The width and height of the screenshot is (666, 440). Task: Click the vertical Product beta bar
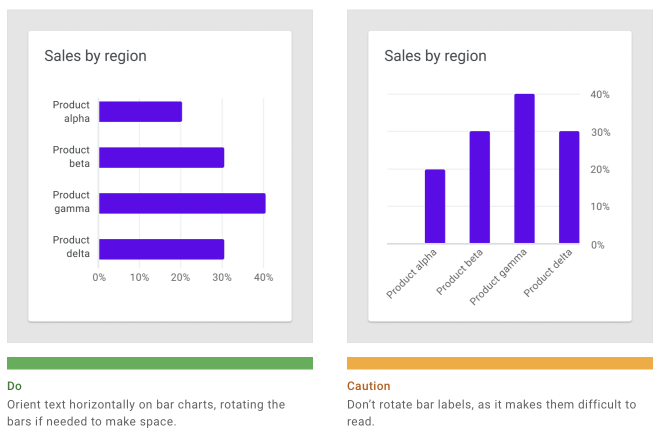(480, 187)
